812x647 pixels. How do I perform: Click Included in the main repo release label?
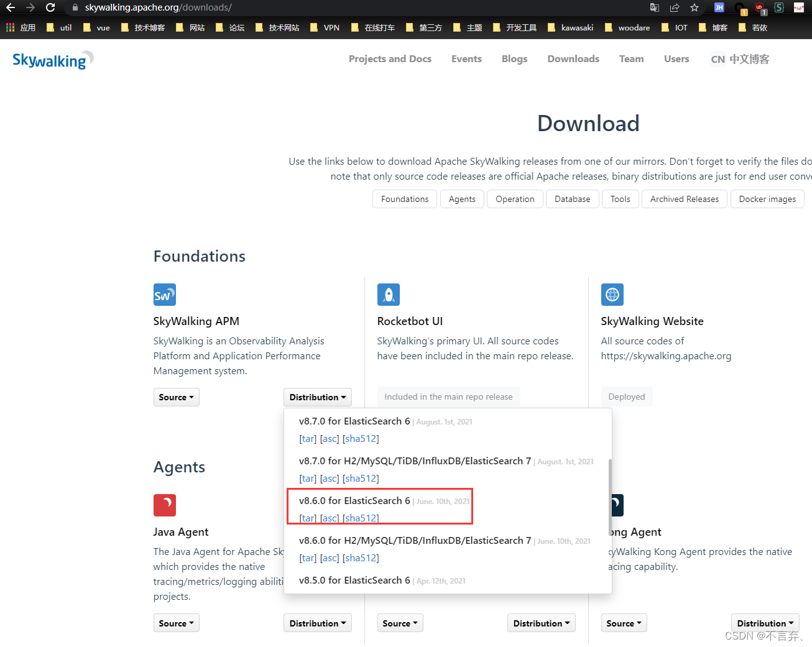[448, 397]
